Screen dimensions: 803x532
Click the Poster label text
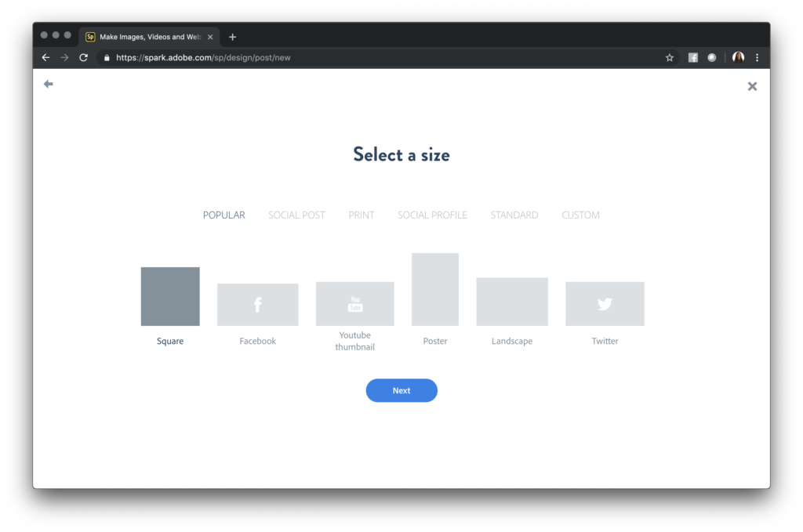[x=434, y=341]
